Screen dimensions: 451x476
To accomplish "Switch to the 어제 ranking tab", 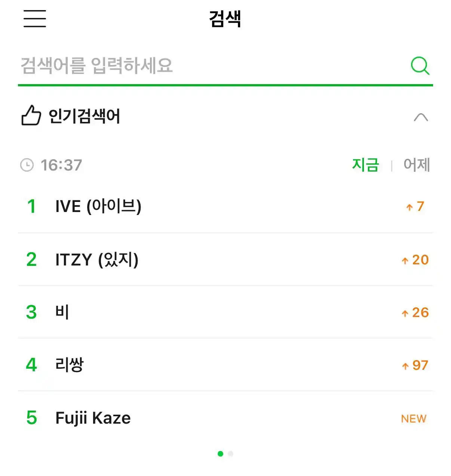I will pyautogui.click(x=417, y=165).
